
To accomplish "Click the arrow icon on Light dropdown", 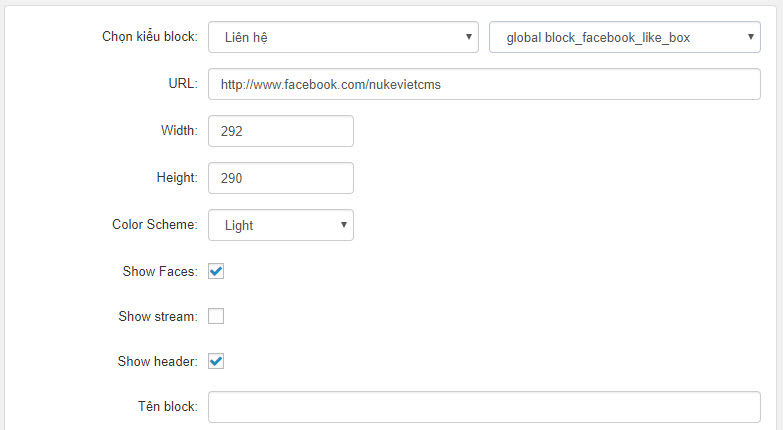I will tap(344, 225).
